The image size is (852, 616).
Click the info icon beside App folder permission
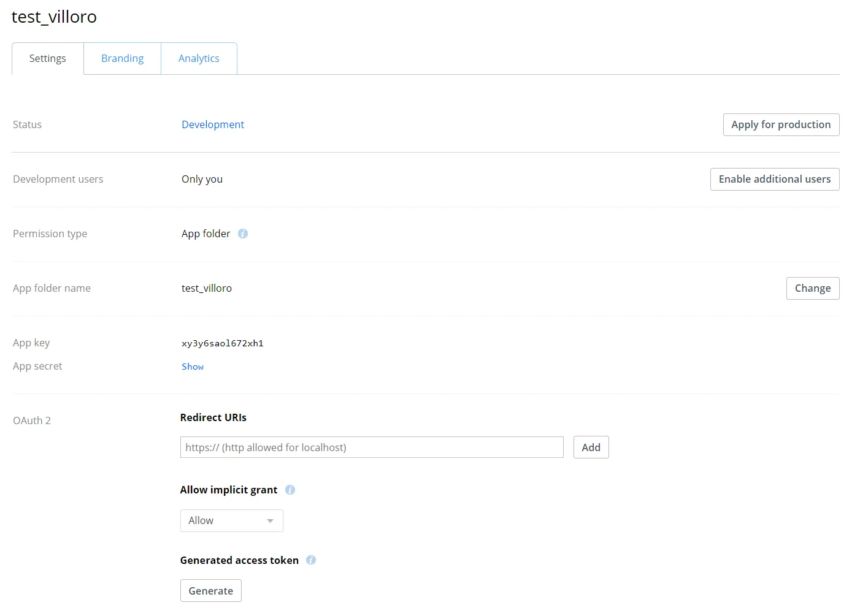pyautogui.click(x=243, y=234)
